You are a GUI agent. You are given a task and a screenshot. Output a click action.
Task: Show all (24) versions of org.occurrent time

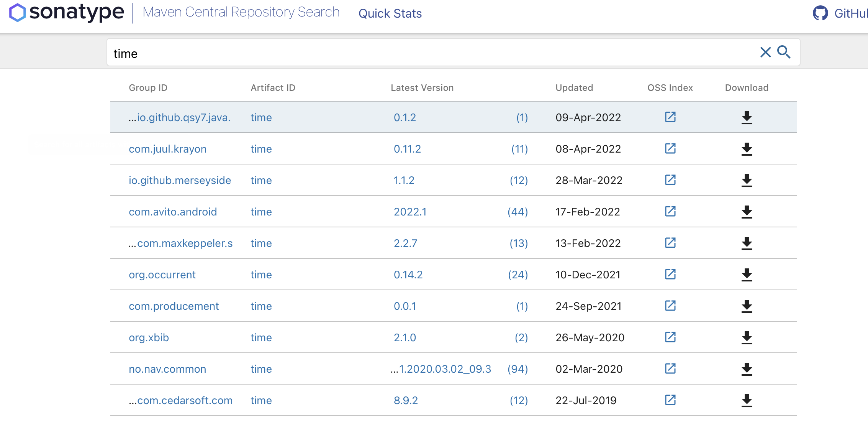pyautogui.click(x=518, y=275)
